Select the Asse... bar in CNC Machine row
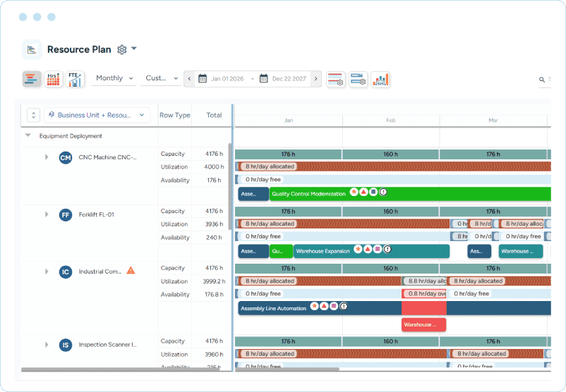566x392 pixels. [x=253, y=194]
